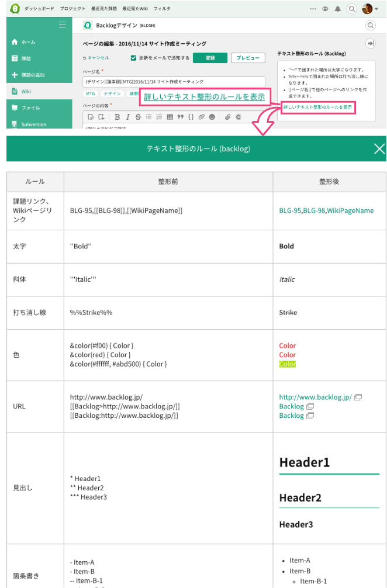387x588 pixels.
Task: Click the Backlog logo in the top bar
Action: [15, 9]
